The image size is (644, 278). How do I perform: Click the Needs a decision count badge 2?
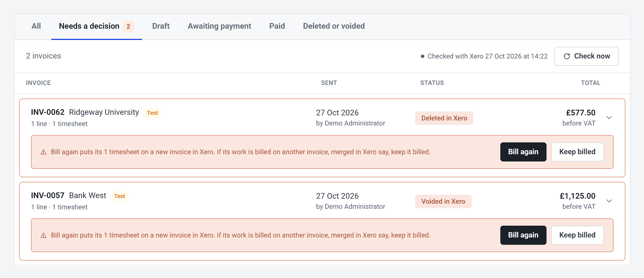coord(128,26)
